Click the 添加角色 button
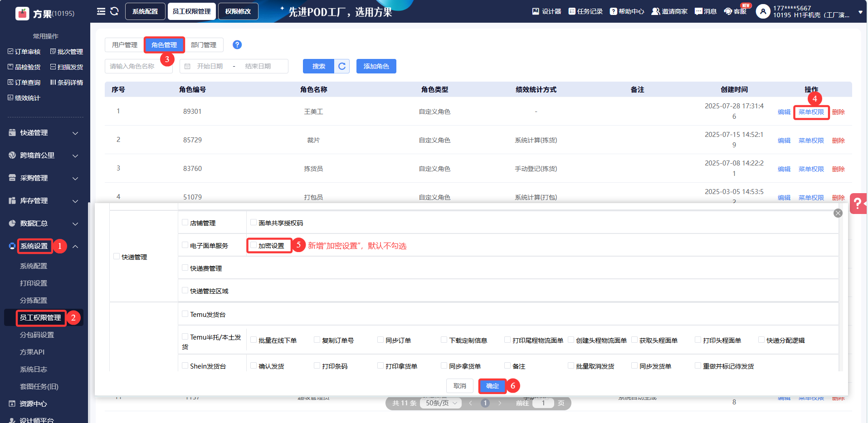The height and width of the screenshot is (423, 868). pos(376,66)
